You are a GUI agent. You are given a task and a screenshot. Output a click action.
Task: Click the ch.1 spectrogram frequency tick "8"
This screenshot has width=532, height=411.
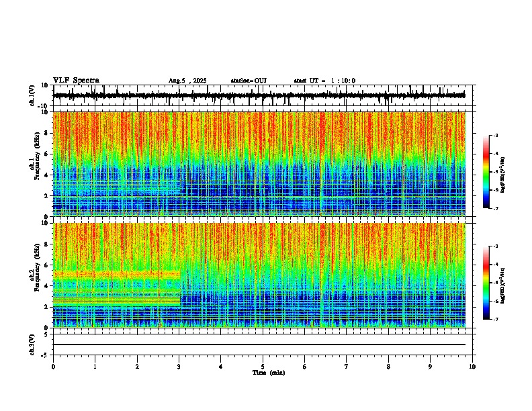[47, 133]
